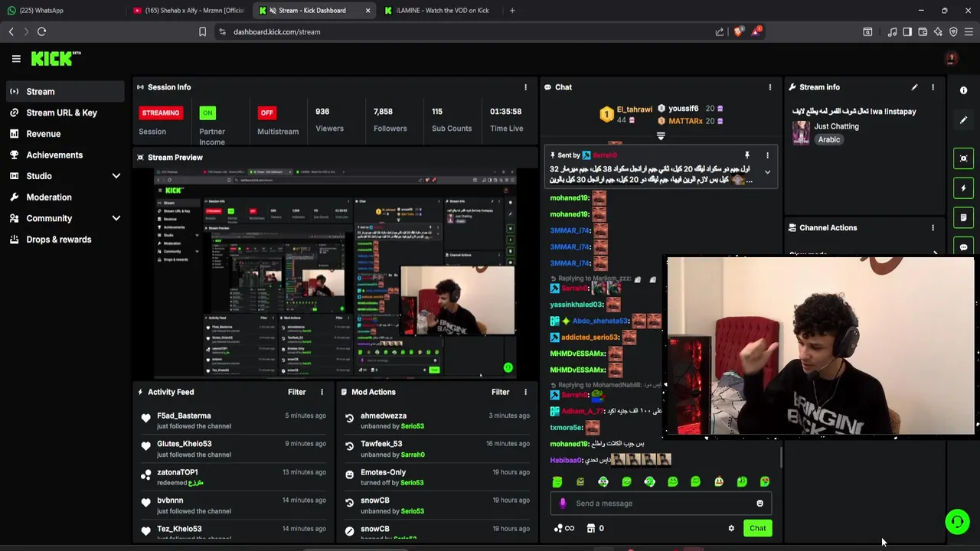Viewport: 980px width, 551px height.
Task: Open Chat panel three-dot options menu
Action: (770, 87)
